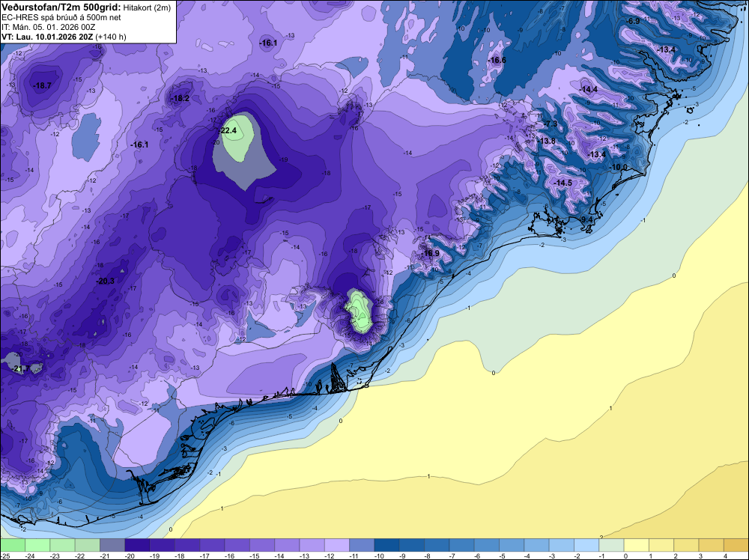Click the -20.3 temperature value
The height and width of the screenshot is (560, 749).
(x=106, y=281)
